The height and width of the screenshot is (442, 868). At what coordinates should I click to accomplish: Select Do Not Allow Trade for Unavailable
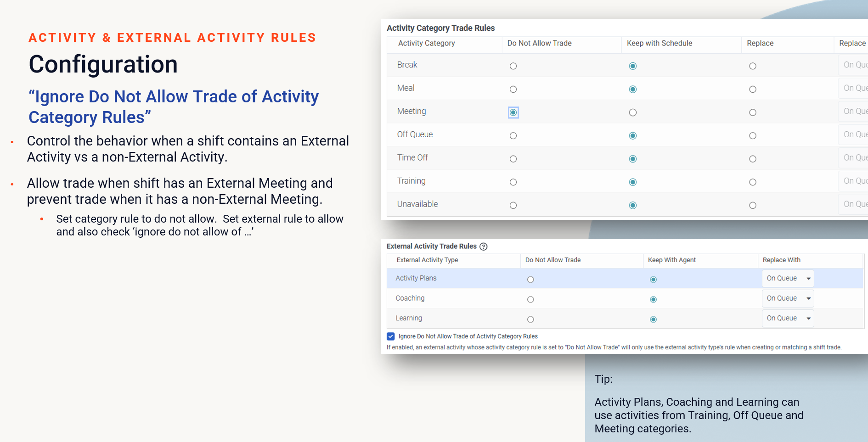(x=513, y=206)
